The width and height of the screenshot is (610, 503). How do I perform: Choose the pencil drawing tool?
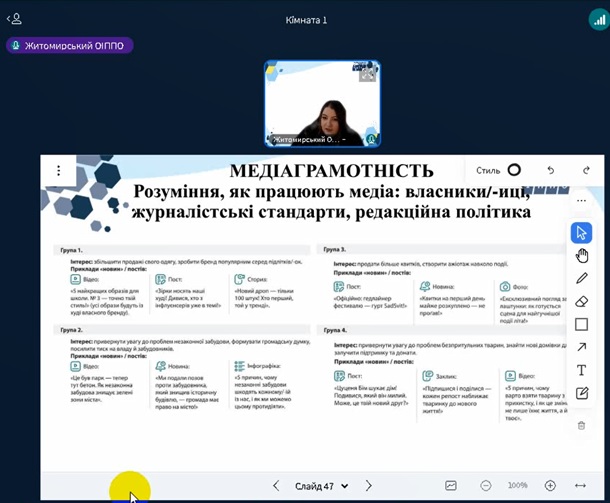[582, 278]
